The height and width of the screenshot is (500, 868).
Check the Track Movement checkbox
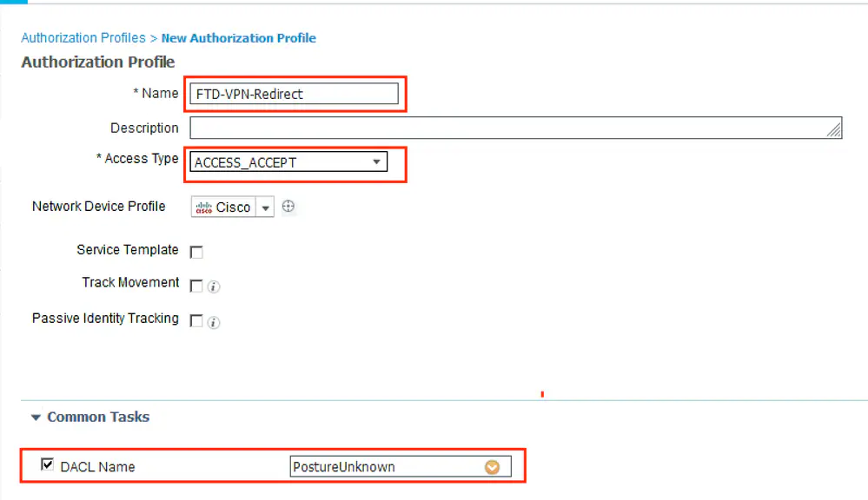[196, 286]
